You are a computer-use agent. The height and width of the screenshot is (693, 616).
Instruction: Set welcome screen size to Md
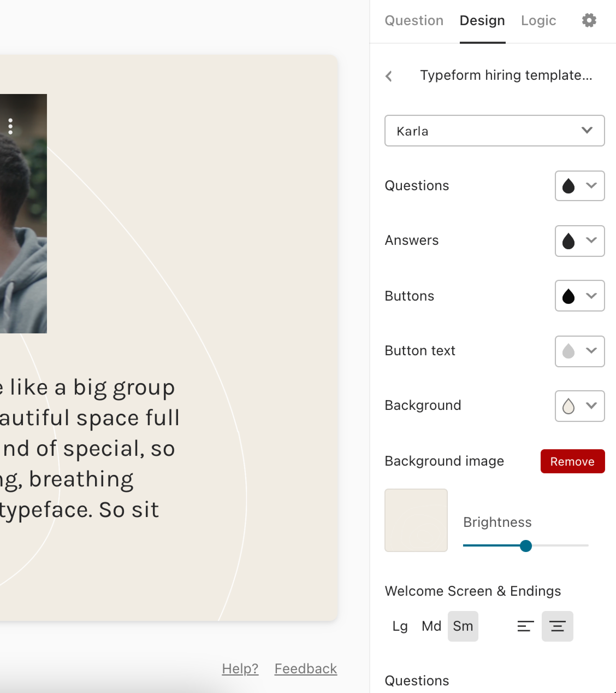point(431,626)
